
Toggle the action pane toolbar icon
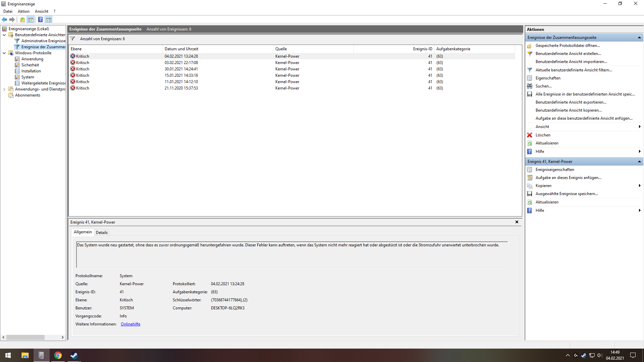(x=49, y=19)
